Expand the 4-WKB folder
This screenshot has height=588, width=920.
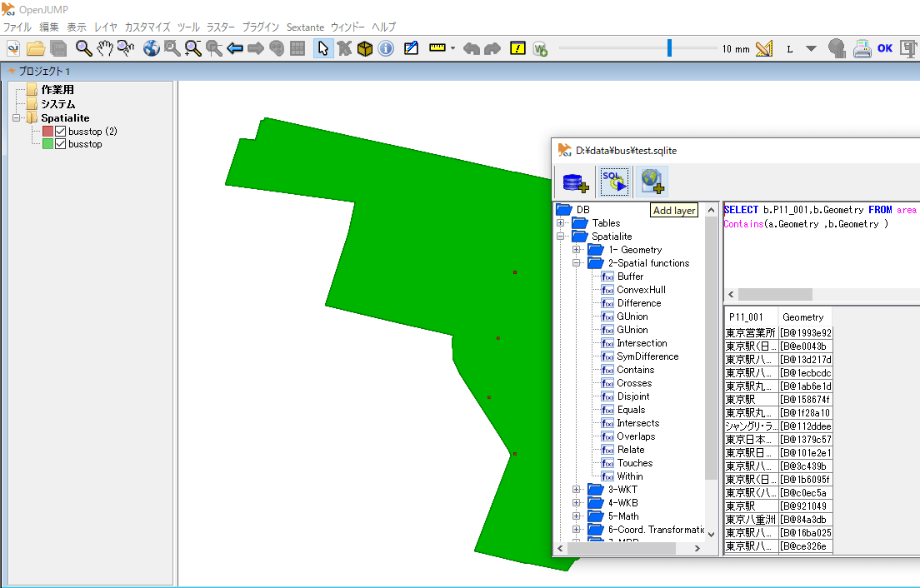click(x=576, y=503)
